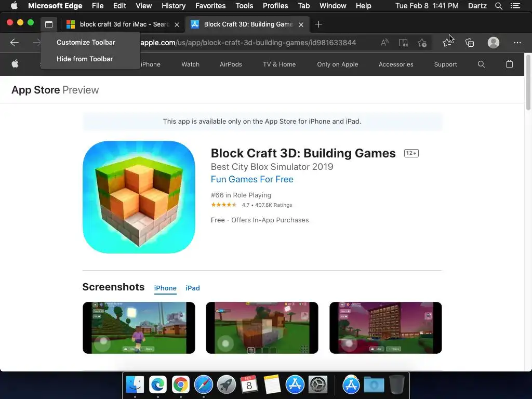
Task: Close the block craft 3d search tab
Action: tap(177, 24)
